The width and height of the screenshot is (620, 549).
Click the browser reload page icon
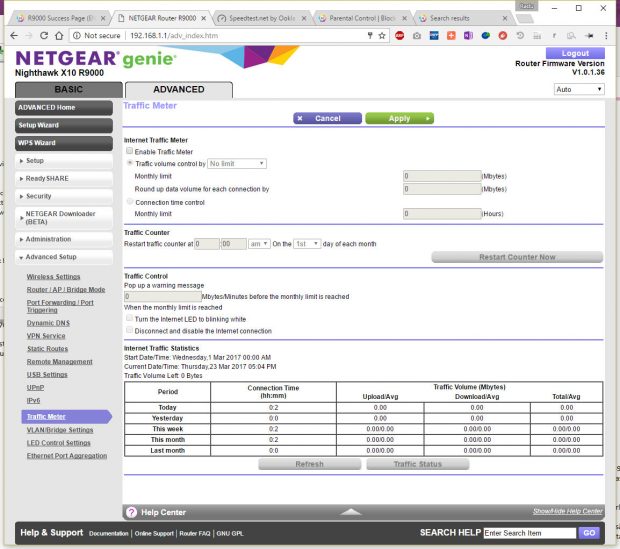coord(43,35)
